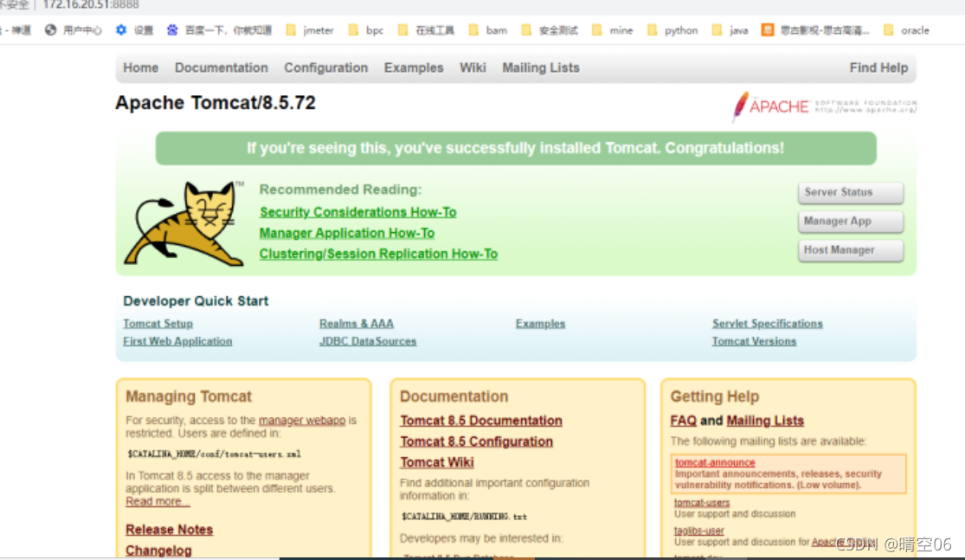
Task: Open Configuration in the nav bar
Action: pyautogui.click(x=326, y=68)
